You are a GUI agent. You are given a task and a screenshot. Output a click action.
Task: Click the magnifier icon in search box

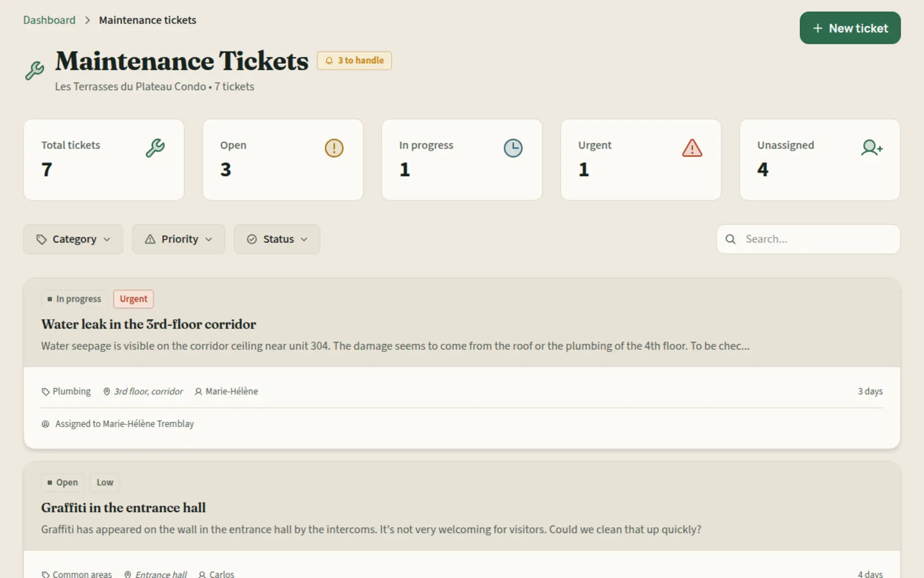[x=730, y=239]
